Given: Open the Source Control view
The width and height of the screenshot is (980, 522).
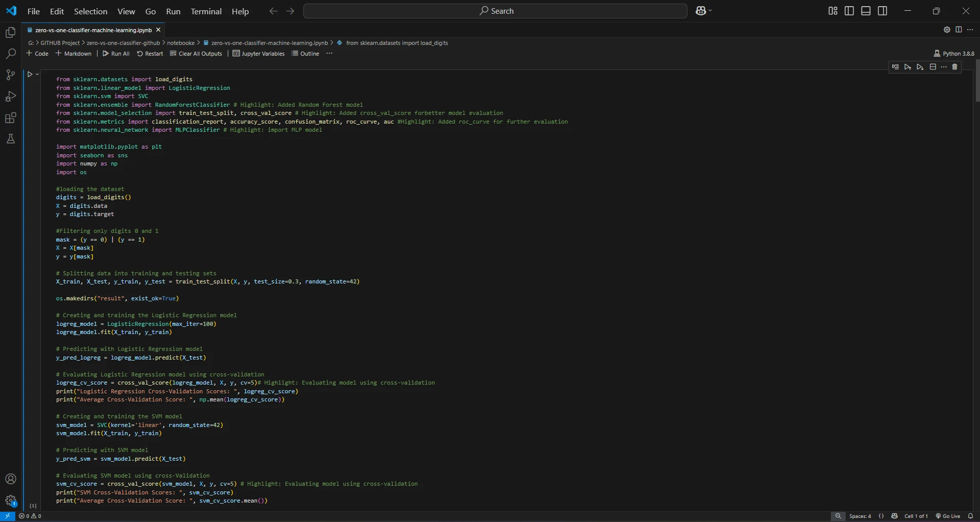Looking at the screenshot, I should tap(10, 75).
